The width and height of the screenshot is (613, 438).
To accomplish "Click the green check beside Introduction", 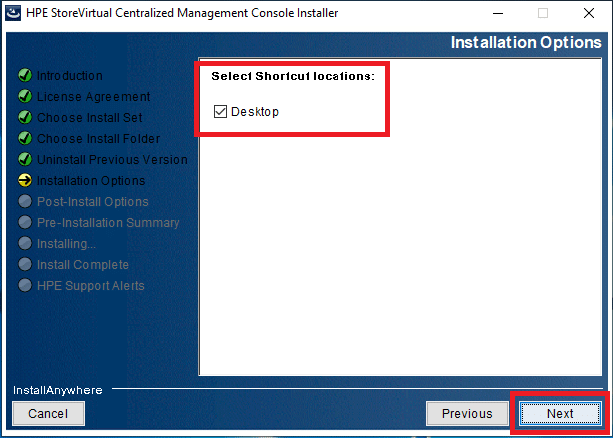I will click(x=25, y=75).
